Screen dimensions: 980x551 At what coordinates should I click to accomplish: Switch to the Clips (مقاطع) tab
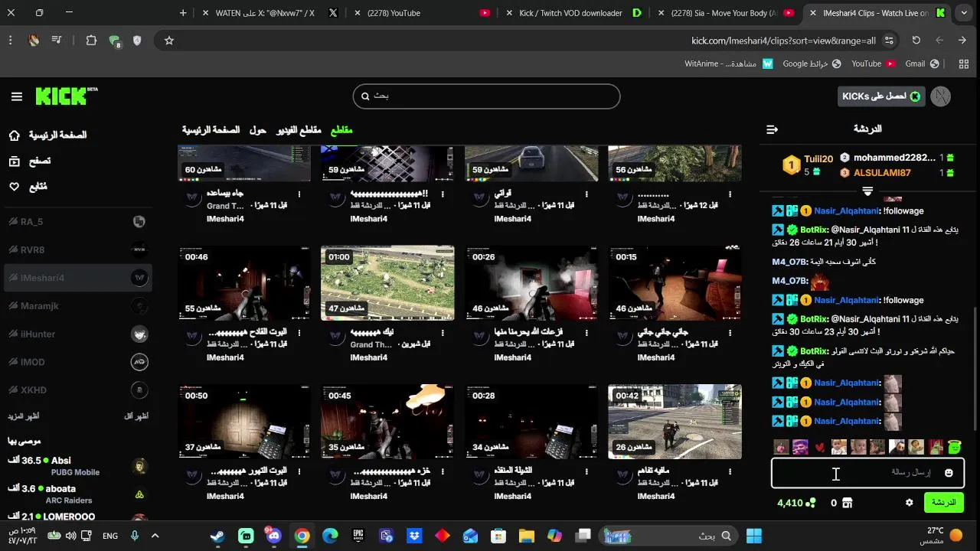tap(341, 130)
